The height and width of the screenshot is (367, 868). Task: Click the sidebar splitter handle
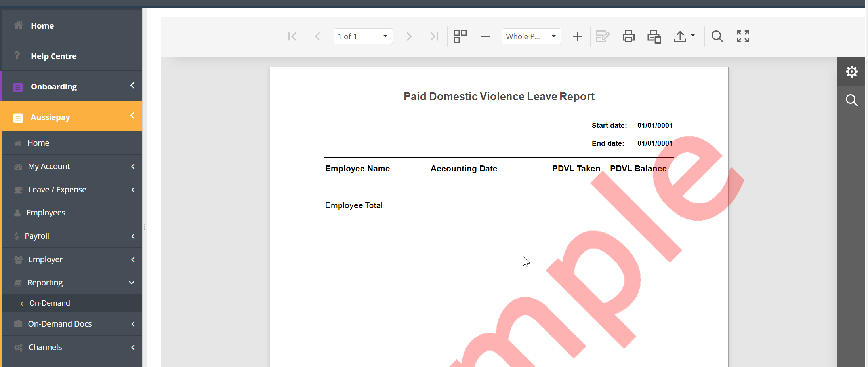[144, 227]
